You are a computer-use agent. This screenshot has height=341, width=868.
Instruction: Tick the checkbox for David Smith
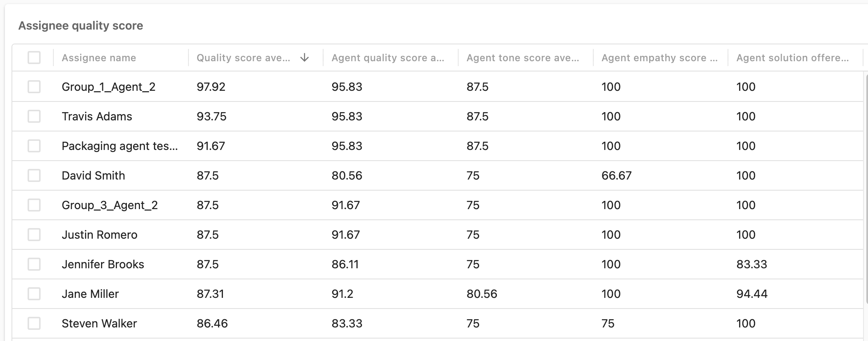click(x=34, y=175)
